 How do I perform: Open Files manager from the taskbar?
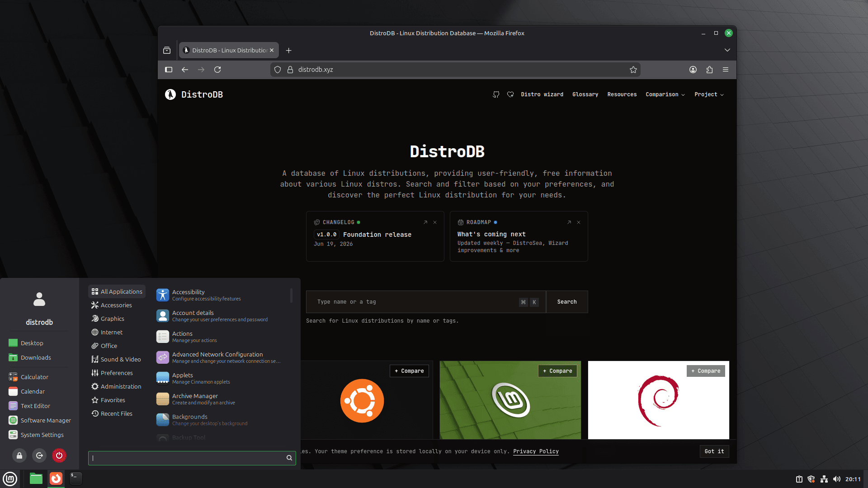tap(36, 479)
